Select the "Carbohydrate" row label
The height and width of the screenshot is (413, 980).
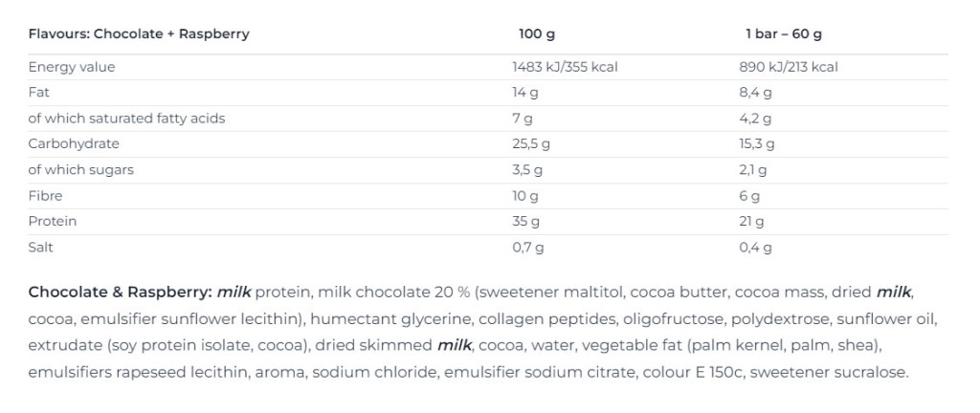tap(74, 143)
